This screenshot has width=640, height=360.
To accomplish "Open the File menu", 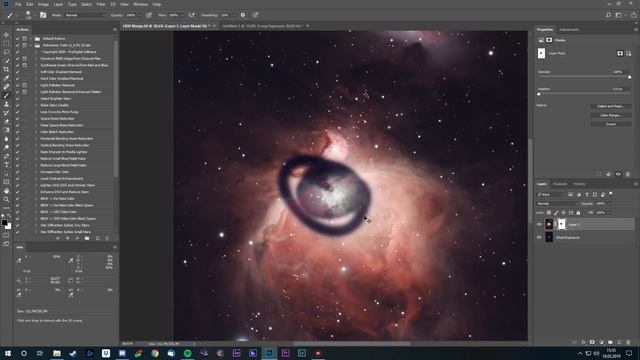I will (x=18, y=4).
